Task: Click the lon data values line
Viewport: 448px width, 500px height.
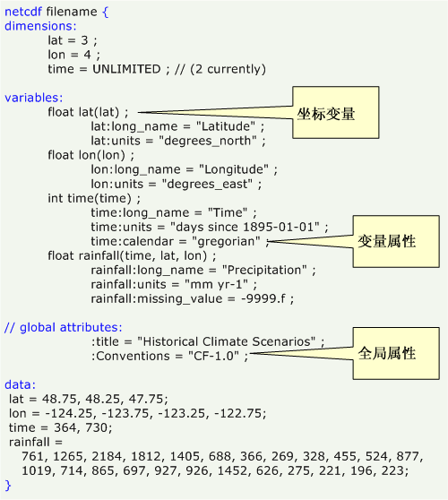Action: (137, 413)
